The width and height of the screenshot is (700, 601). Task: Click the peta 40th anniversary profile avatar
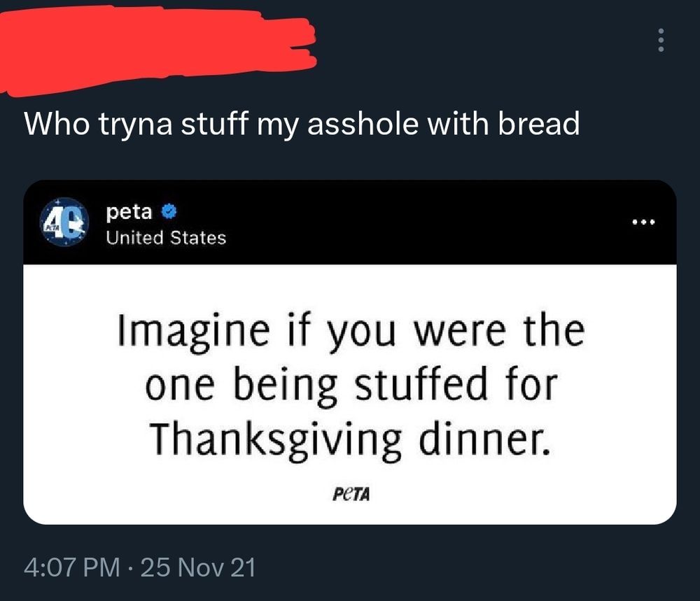(x=64, y=222)
